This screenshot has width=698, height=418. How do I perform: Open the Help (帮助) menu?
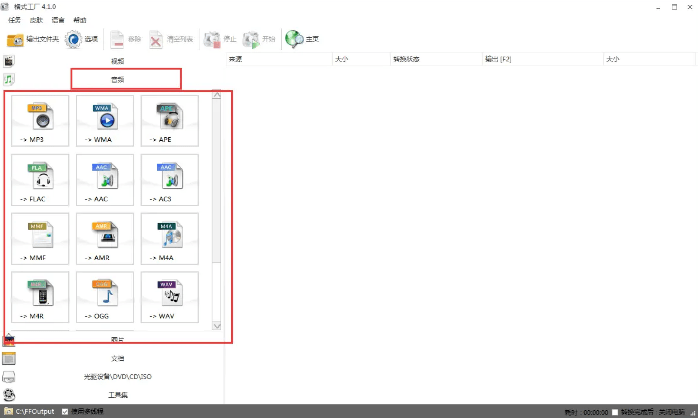(x=80, y=20)
